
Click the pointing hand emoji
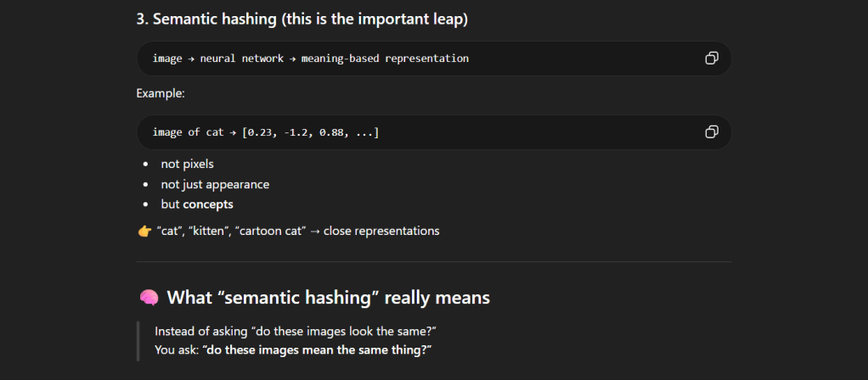point(144,231)
